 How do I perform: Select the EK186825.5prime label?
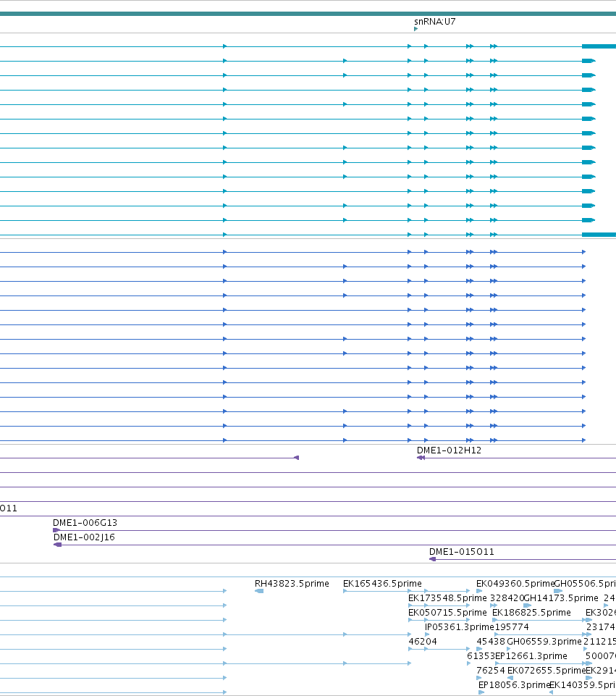coord(531,613)
